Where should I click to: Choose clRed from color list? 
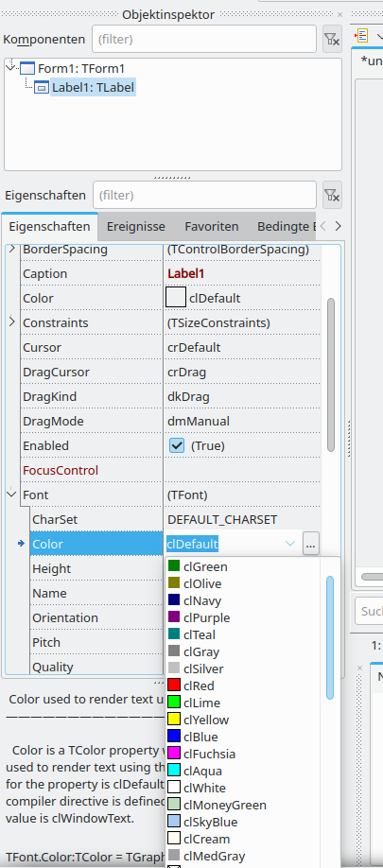point(242,686)
